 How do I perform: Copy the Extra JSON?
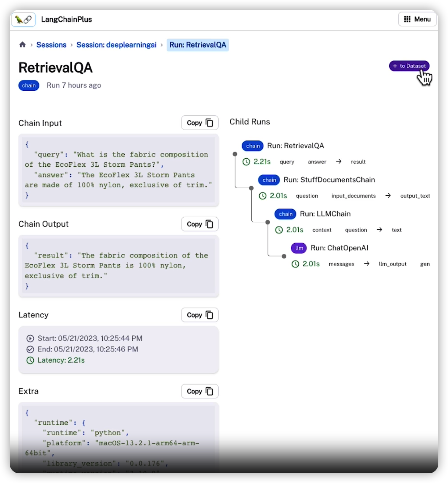[200, 391]
